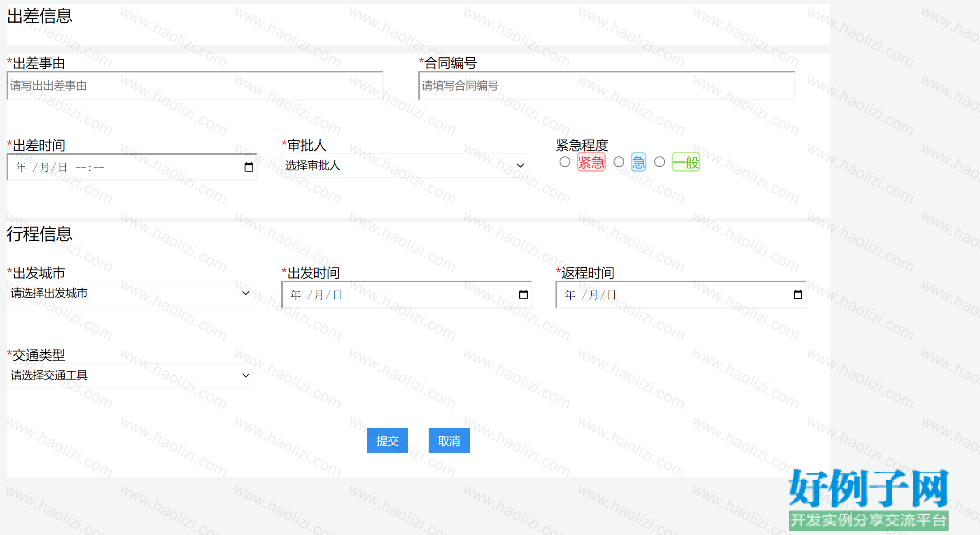Open calendar picker for 出差时间 field
This screenshot has width=980, height=535.
point(249,167)
